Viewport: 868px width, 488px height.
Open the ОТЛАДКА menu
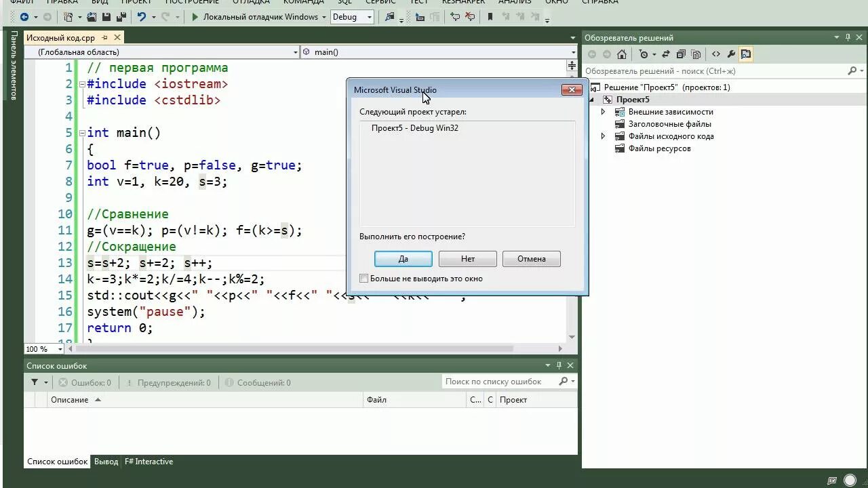(251, 2)
